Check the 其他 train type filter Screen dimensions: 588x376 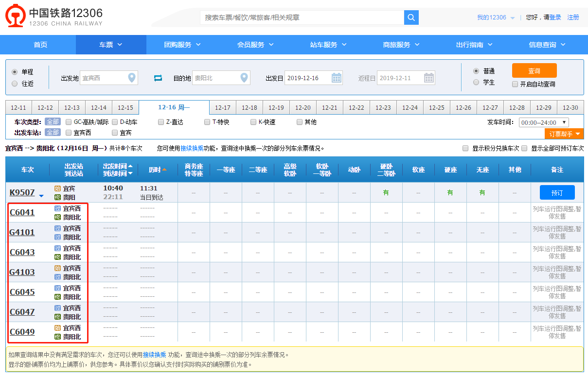tap(300, 122)
